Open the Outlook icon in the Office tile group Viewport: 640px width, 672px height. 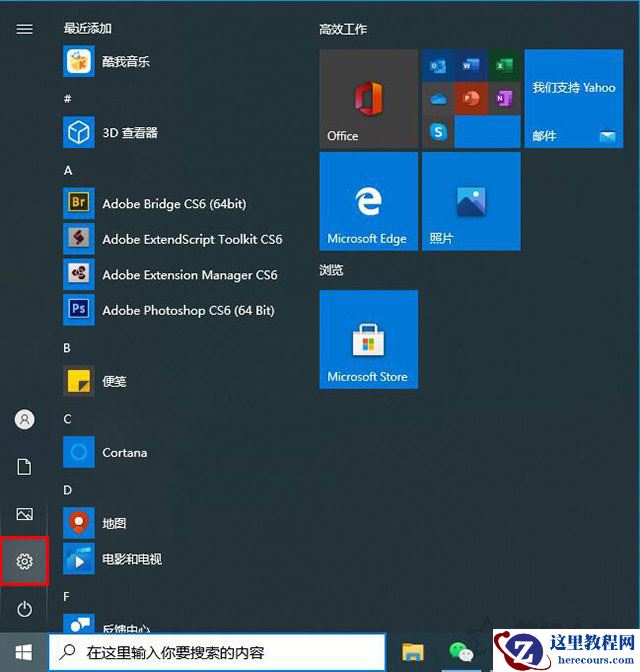click(x=438, y=66)
